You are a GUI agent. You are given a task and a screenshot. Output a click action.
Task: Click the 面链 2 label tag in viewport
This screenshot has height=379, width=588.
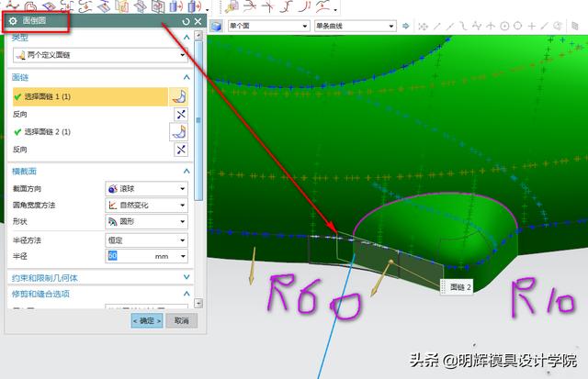point(457,287)
